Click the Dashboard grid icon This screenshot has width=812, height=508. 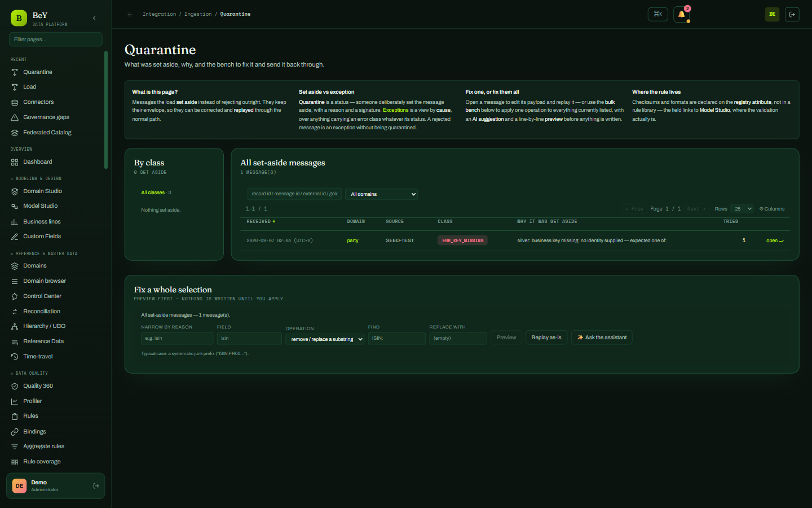(x=15, y=162)
